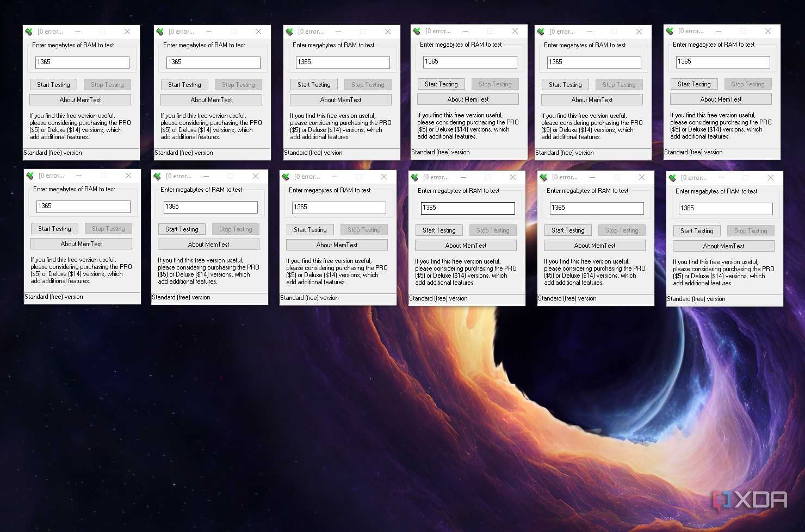
Task: Focus the RAM megabytes field in fifth top-row window
Action: click(x=594, y=62)
